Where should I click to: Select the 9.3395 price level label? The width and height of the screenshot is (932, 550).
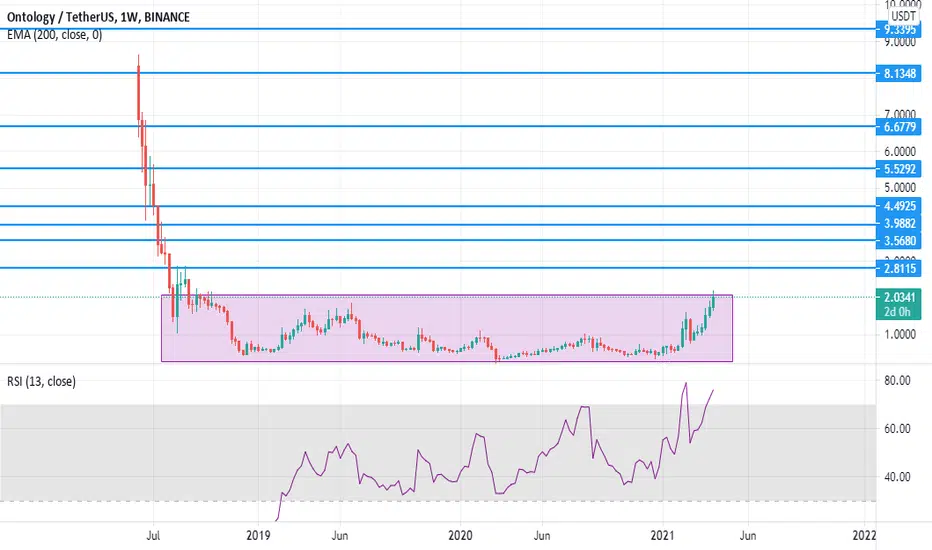point(899,29)
